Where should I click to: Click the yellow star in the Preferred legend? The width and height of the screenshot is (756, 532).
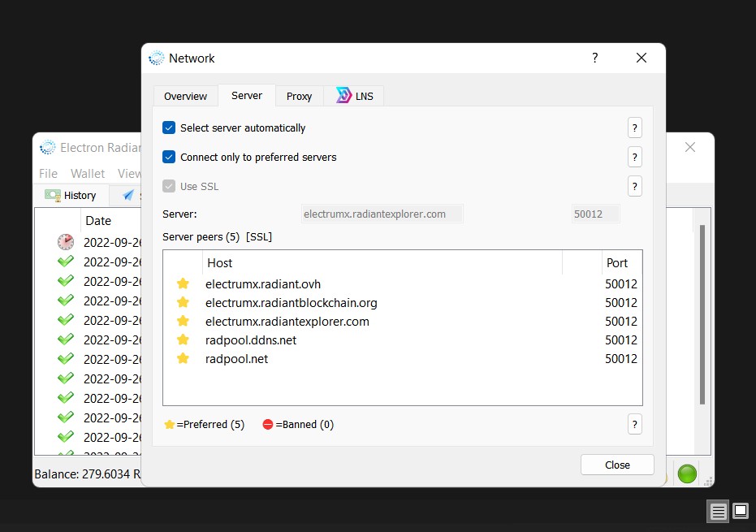tap(169, 425)
